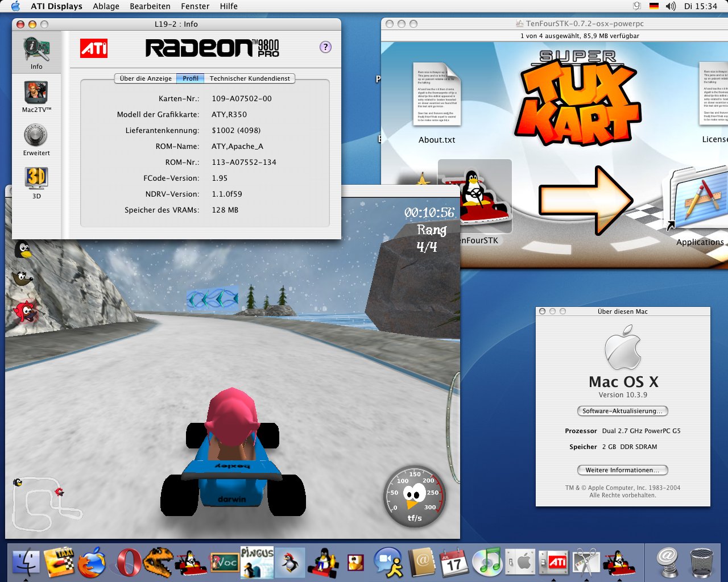Click the red fish racer icon in game
Image resolution: width=728 pixels, height=582 pixels.
tap(24, 311)
